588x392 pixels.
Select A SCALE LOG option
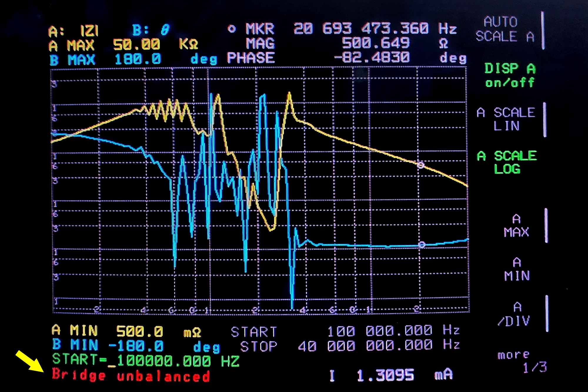[507, 162]
